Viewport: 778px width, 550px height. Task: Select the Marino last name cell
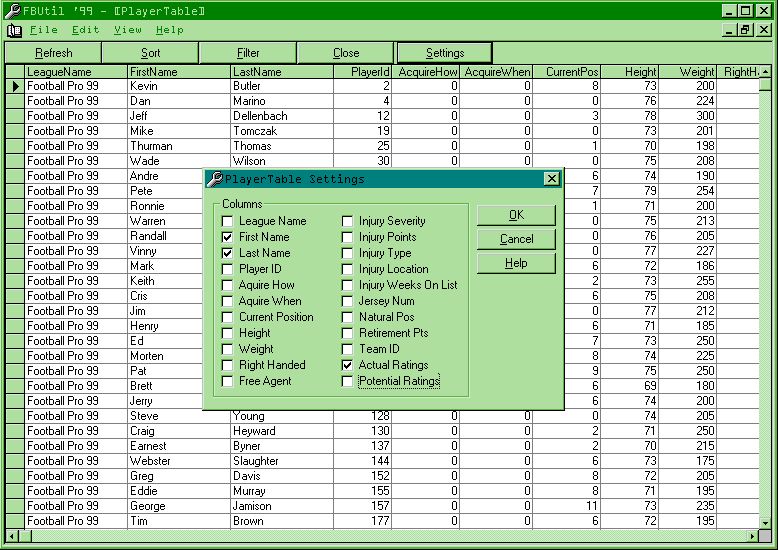pos(282,101)
